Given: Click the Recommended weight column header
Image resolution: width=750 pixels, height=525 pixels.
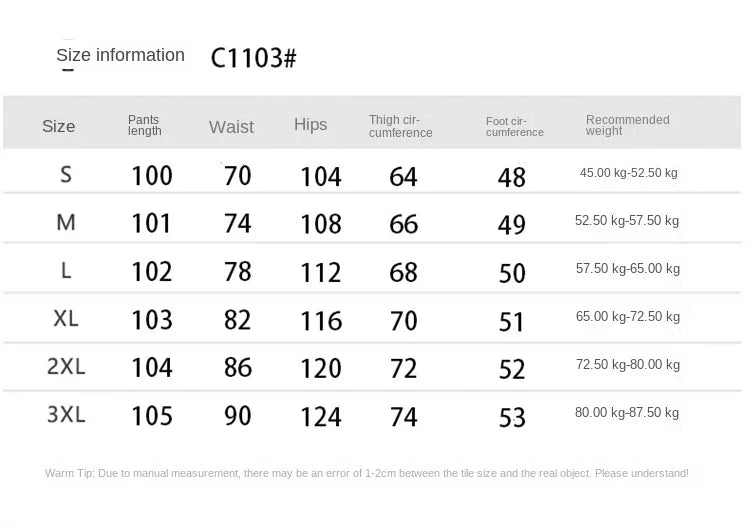Looking at the screenshot, I should click(628, 125).
